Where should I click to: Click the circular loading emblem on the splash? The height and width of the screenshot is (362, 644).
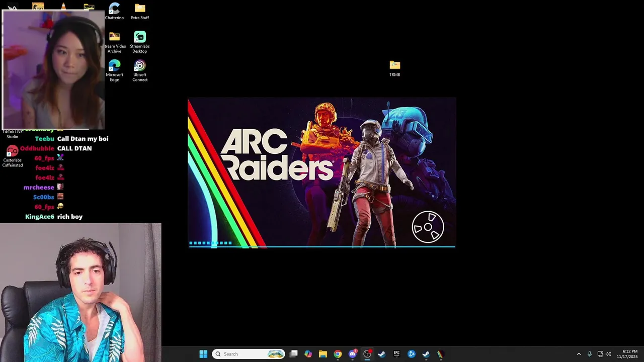point(428,227)
